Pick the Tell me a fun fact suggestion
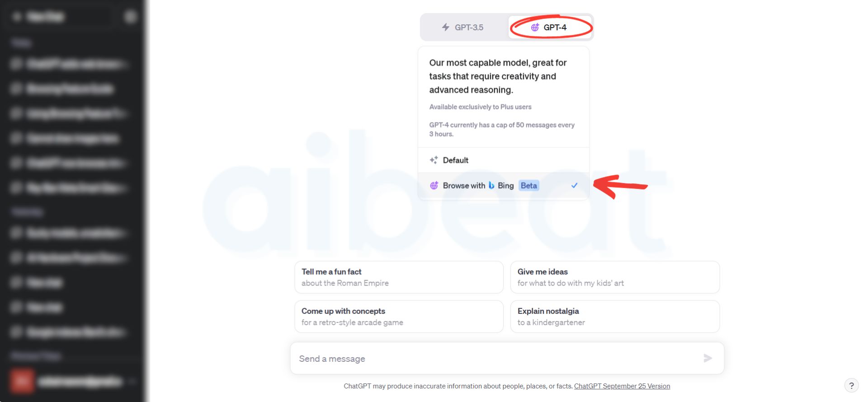868x402 pixels. click(x=399, y=277)
